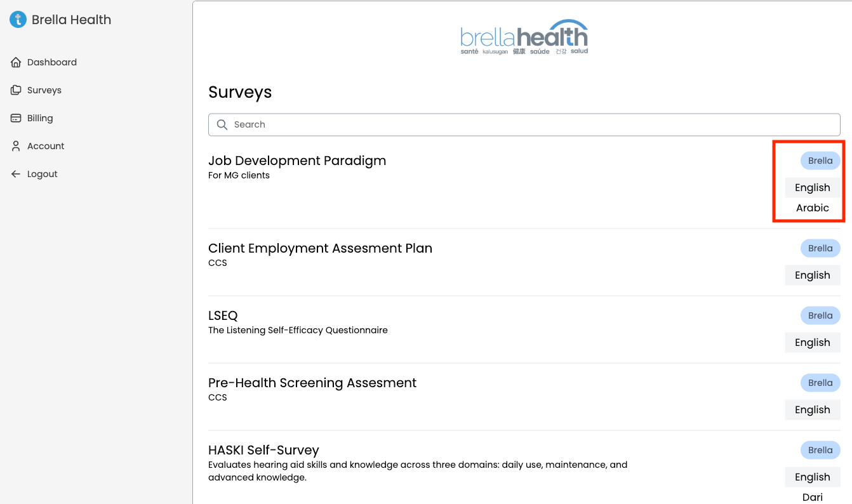
Task: Select Arabic for Job Development Paradigm
Action: tap(813, 208)
